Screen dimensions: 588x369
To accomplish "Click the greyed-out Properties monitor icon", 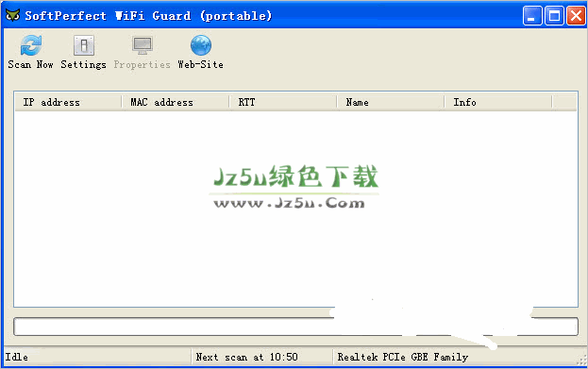I will pyautogui.click(x=143, y=45).
